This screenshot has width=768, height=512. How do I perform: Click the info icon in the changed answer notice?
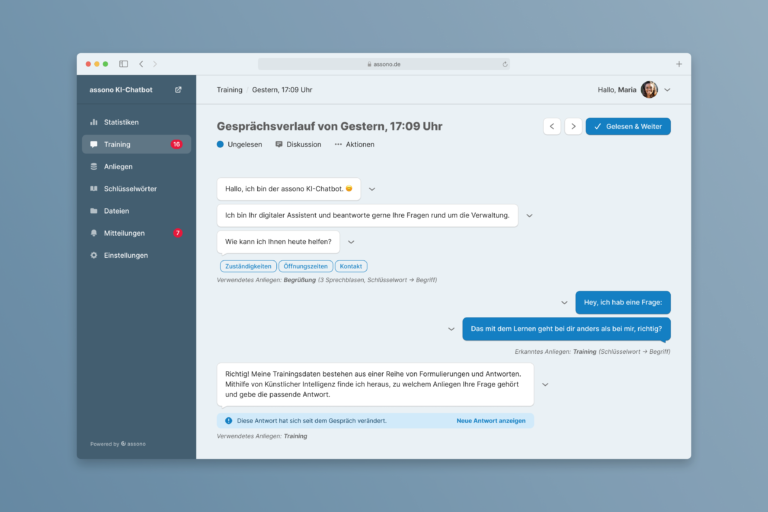pos(228,420)
